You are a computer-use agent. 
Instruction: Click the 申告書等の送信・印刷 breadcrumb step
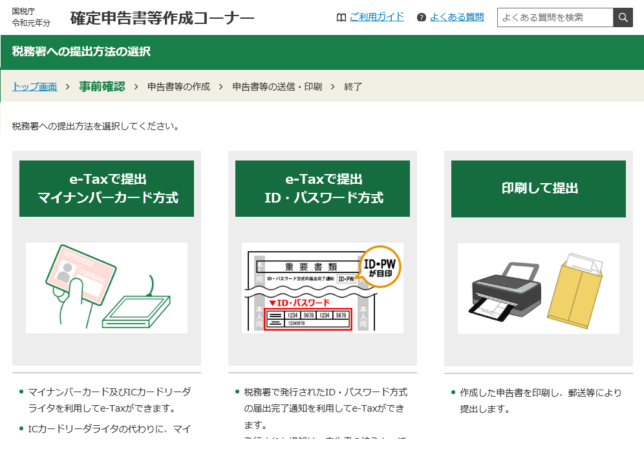[277, 87]
